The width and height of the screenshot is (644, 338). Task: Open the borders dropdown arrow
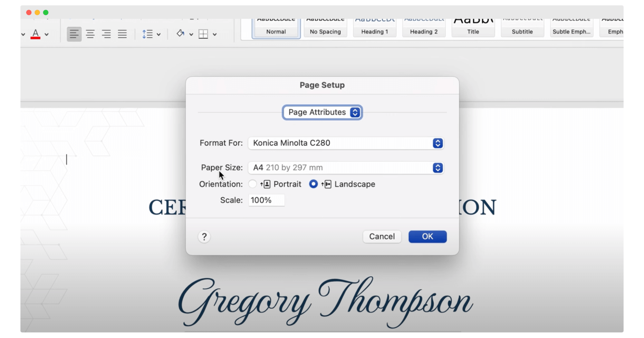coord(215,34)
